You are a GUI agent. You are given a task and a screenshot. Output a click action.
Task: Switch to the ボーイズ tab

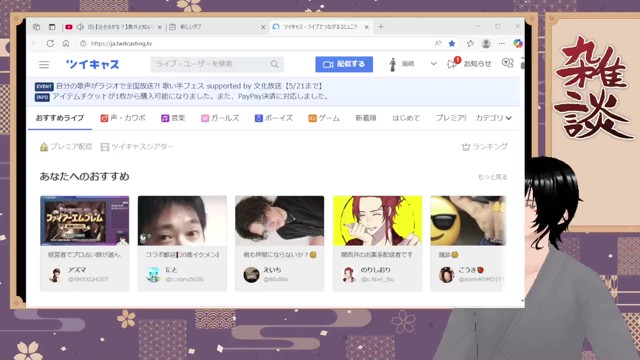click(x=273, y=118)
